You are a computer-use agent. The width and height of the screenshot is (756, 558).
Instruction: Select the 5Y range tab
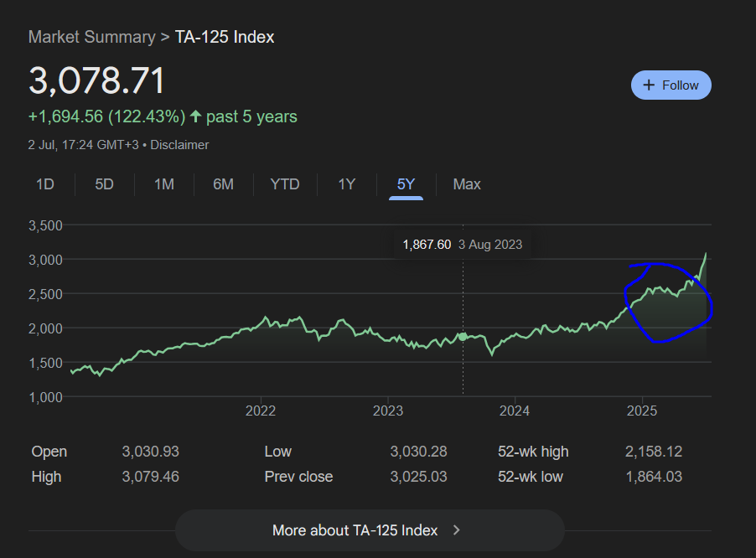tap(406, 184)
